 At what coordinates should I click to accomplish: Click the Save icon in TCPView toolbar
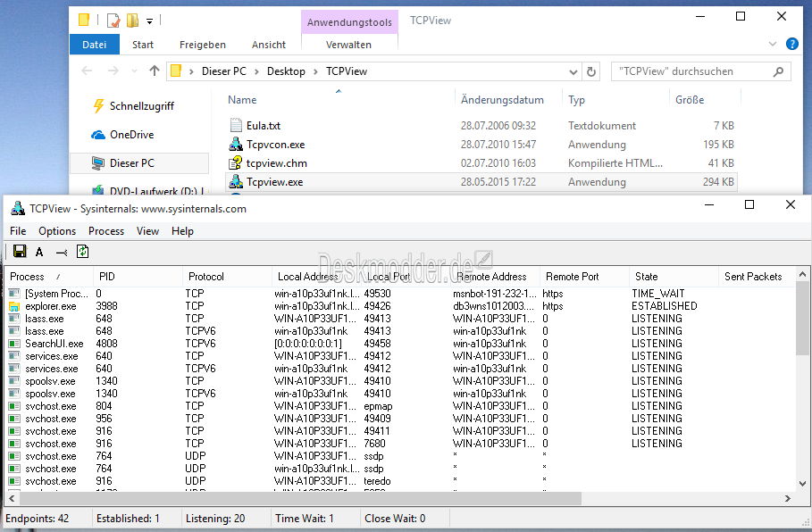pos(20,252)
